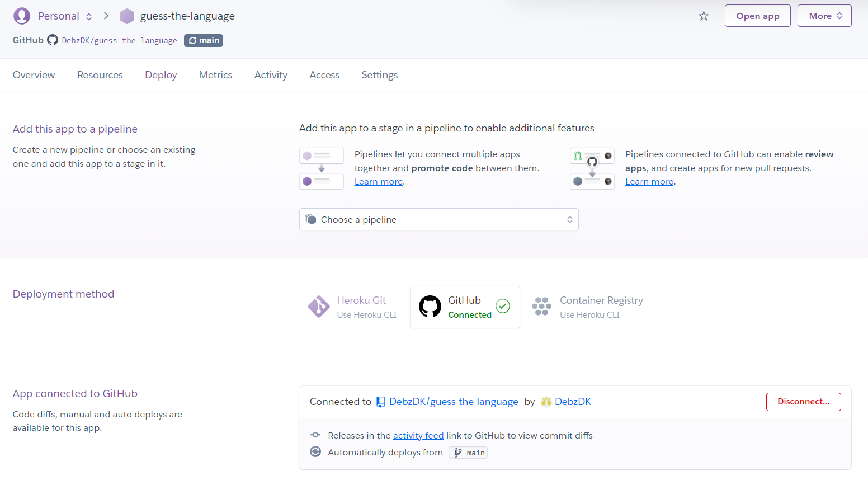The height and width of the screenshot is (485, 868).
Task: Click the GitHub octocat icon beside DebzDK/guess-the-language
Action: [x=53, y=40]
